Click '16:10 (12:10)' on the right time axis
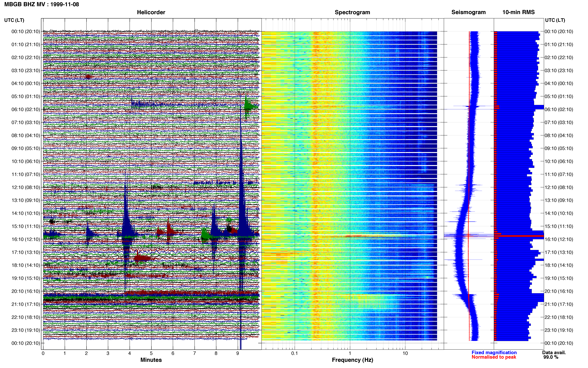The width and height of the screenshot is (588, 368). click(x=559, y=239)
